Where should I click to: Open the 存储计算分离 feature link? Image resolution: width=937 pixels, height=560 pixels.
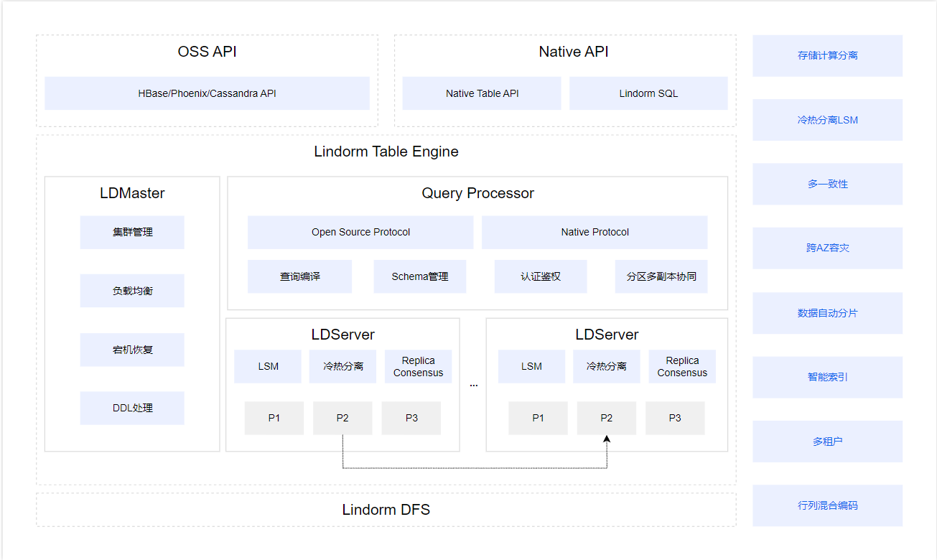(828, 55)
